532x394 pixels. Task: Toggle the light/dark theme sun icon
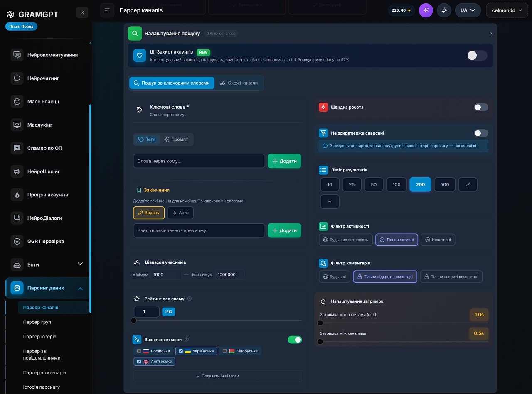(444, 10)
